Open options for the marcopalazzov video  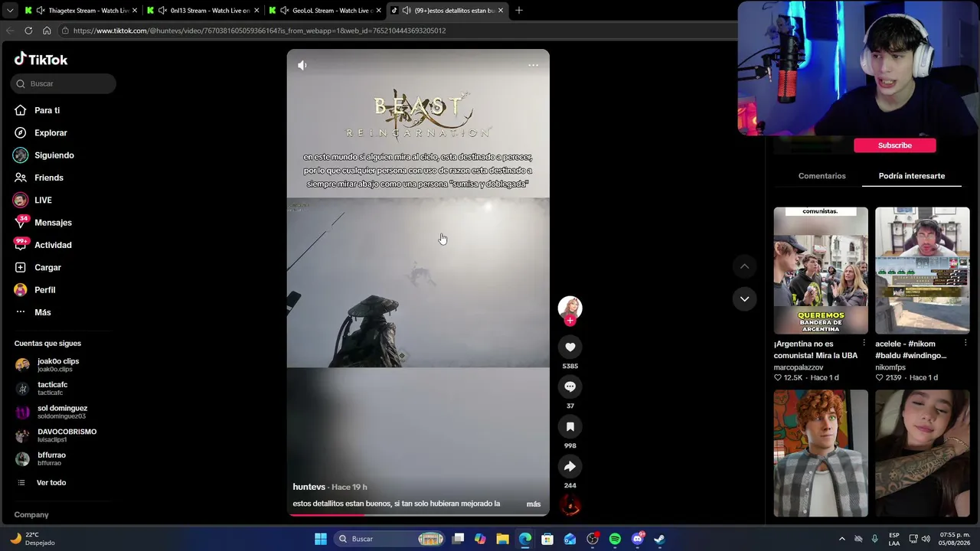864,343
